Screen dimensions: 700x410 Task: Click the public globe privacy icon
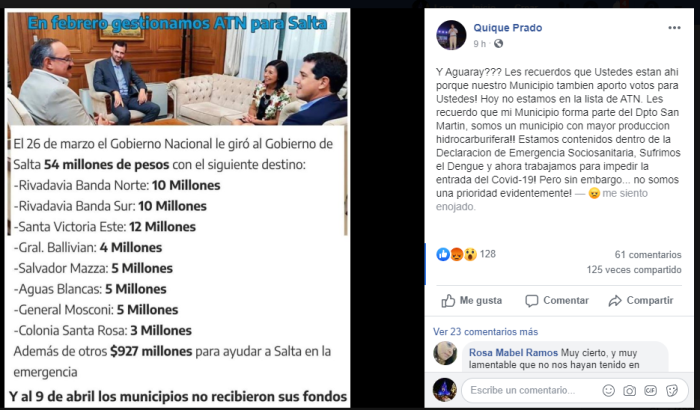pos(498,44)
